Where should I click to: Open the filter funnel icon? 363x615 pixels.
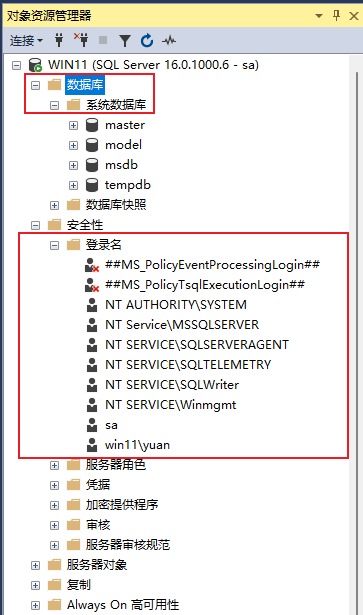pos(125,40)
